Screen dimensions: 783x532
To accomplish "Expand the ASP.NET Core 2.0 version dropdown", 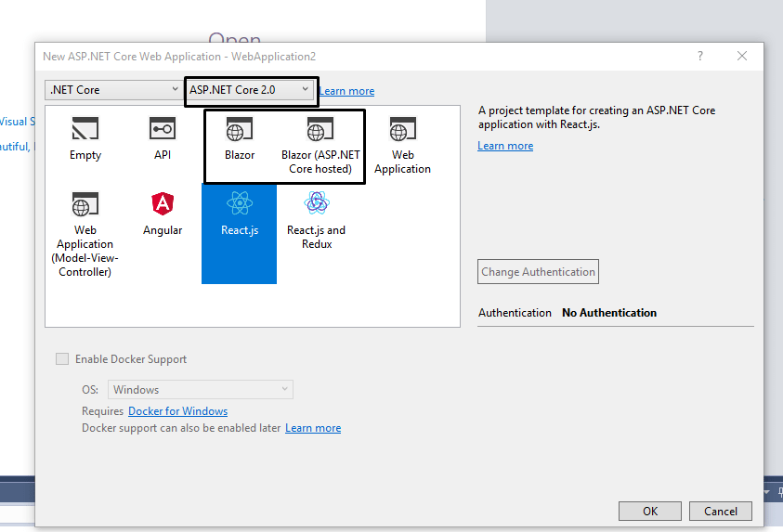I will click(x=251, y=90).
